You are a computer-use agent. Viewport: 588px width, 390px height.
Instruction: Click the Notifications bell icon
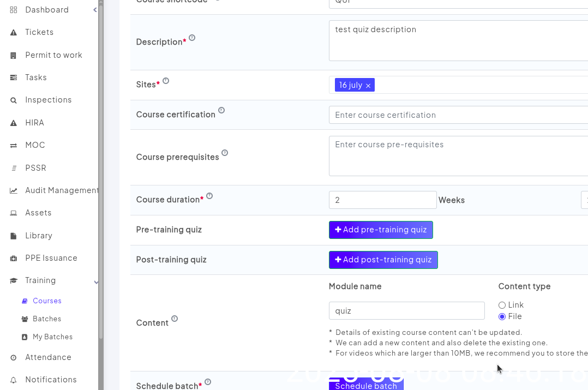click(x=14, y=380)
